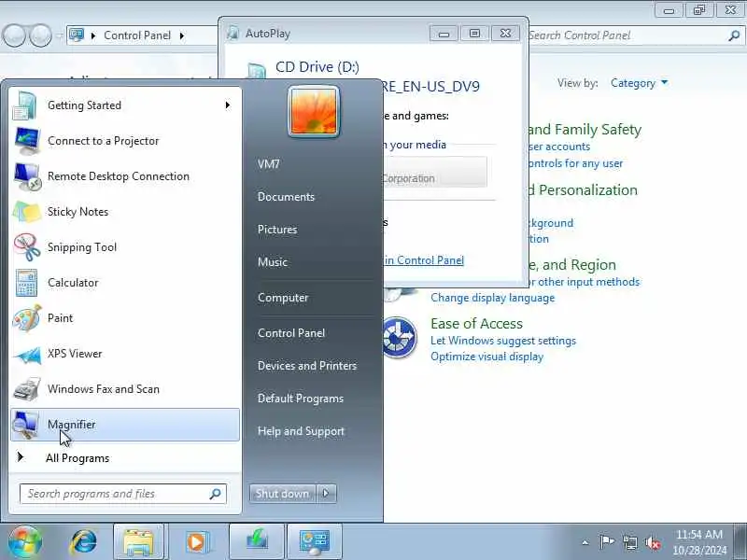This screenshot has height=560, width=747.
Task: Open Appearance and Personalization heading
Action: click(x=583, y=190)
